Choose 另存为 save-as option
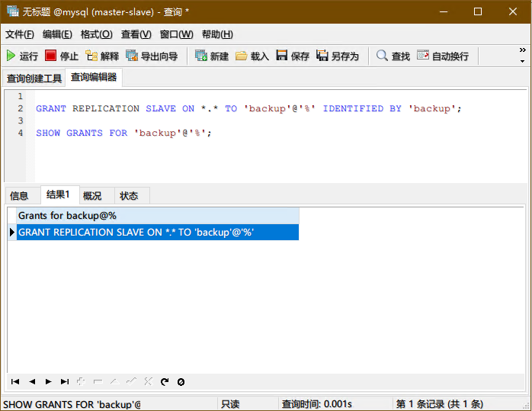Image resolution: width=532 pixels, height=411 pixels. click(337, 56)
